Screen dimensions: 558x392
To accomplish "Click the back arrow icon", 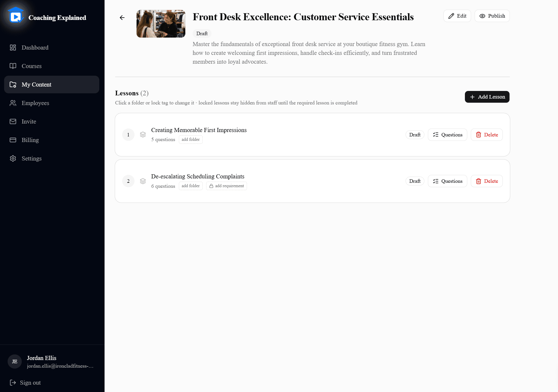I will point(122,18).
